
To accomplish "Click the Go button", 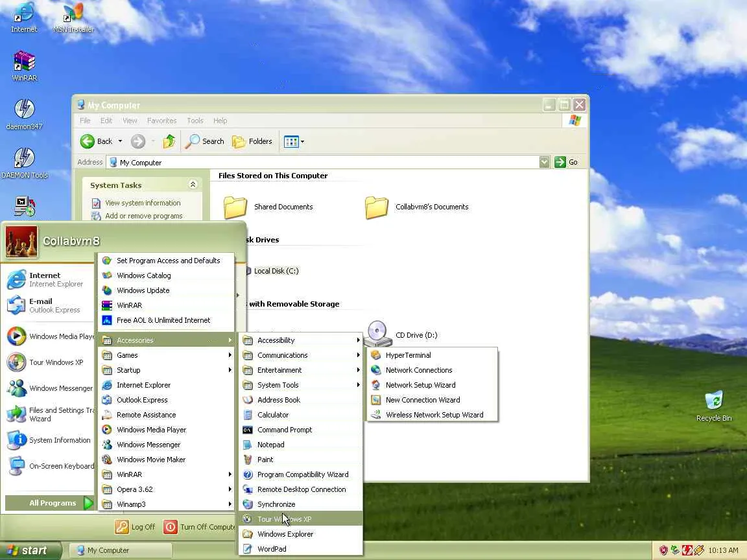I will coord(567,163).
